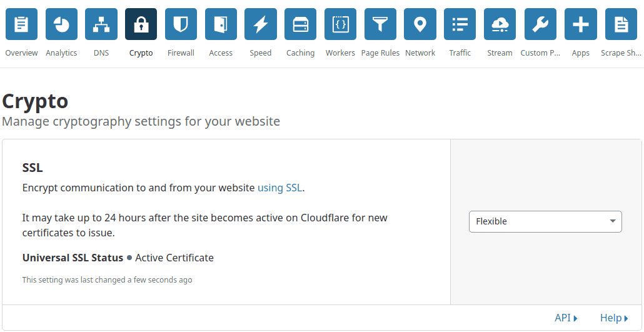This screenshot has width=644, height=332.
Task: Open the Network location pin icon
Action: (420, 24)
